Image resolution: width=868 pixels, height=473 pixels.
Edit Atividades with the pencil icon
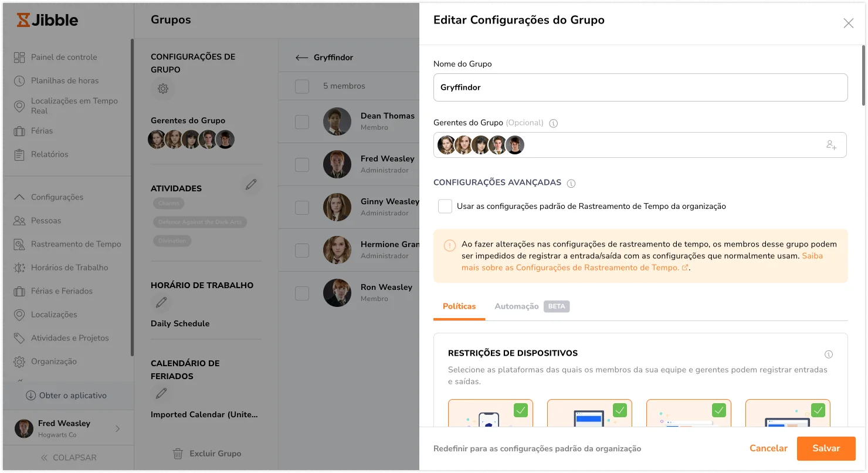click(251, 185)
